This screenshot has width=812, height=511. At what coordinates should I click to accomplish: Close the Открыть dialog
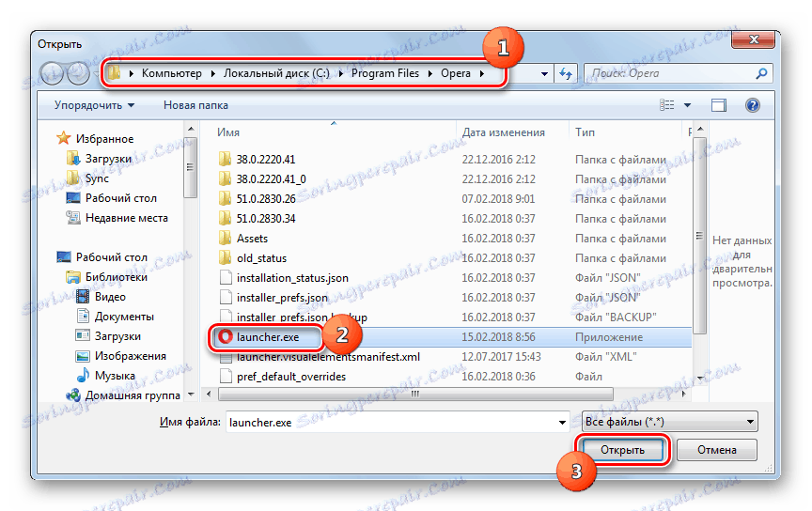[754, 39]
